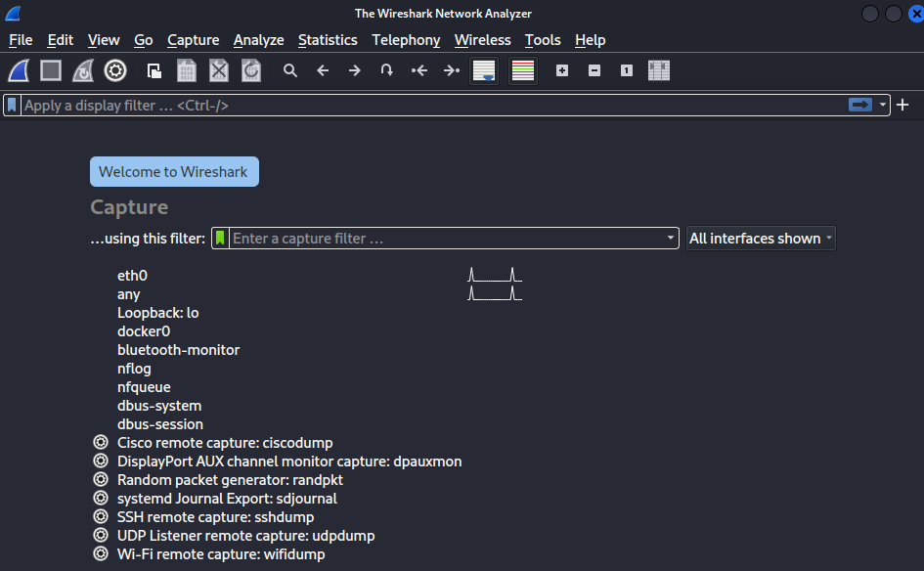
Task: Click the capture filter input field
Action: click(446, 238)
